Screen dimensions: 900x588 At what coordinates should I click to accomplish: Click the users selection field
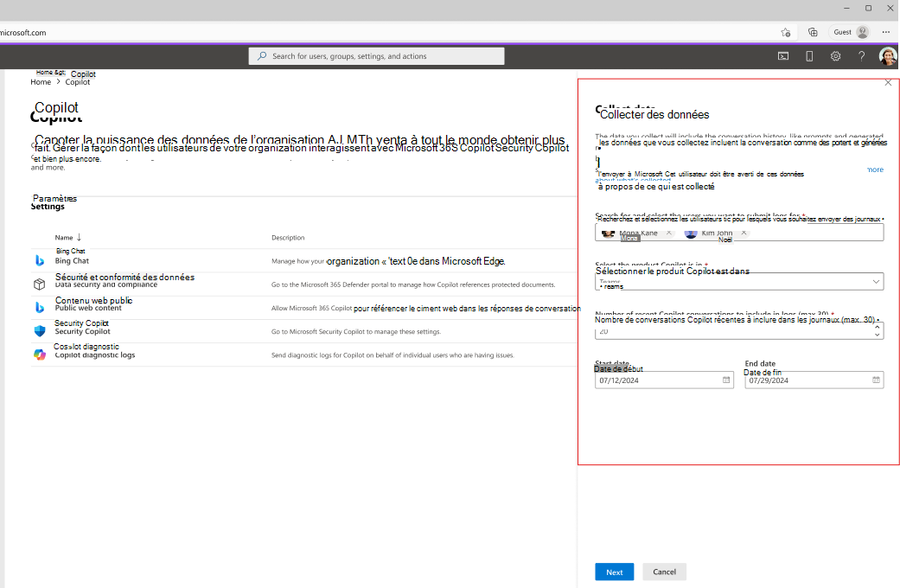(x=739, y=233)
